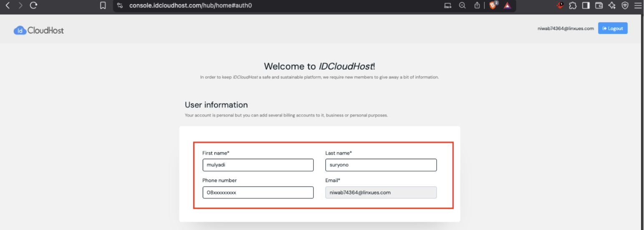Bookmark this page with the bookmark icon
Viewport: 644px width, 230px height.
(103, 6)
